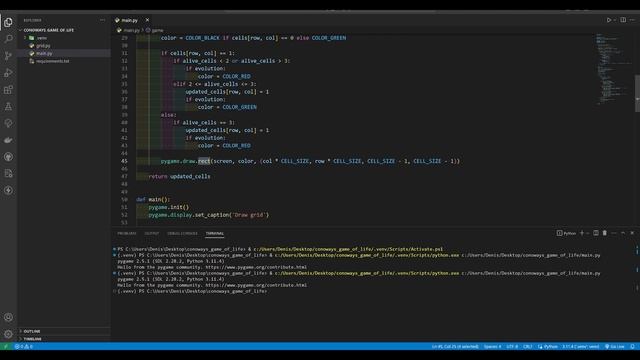
Task: Select the Python terminal shell label
Action: [x=566, y=233]
